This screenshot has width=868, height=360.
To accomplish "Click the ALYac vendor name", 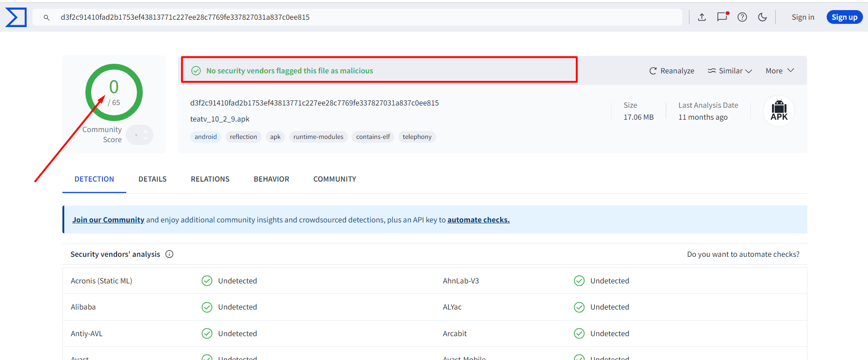I will click(x=452, y=307).
